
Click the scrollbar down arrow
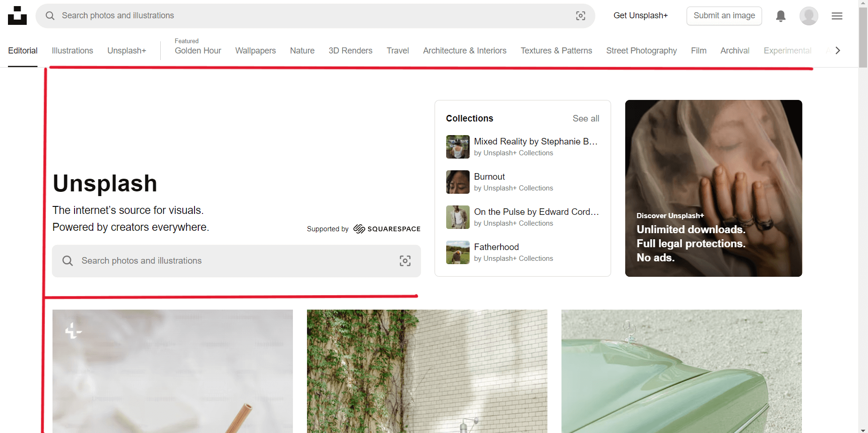click(863, 429)
